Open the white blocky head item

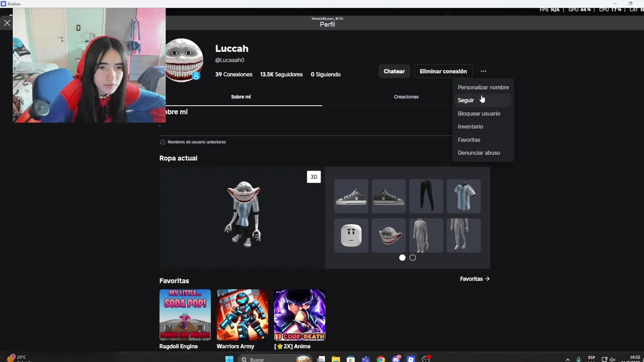(351, 235)
